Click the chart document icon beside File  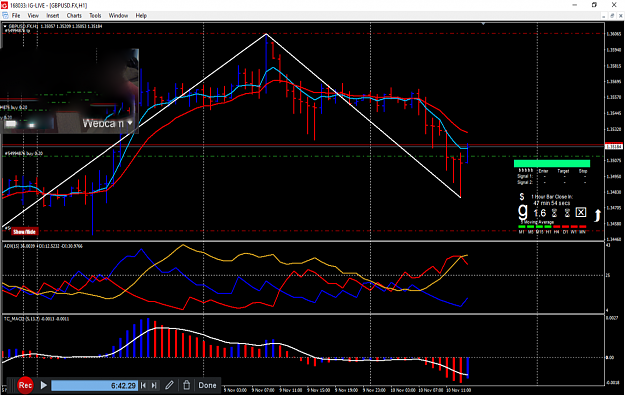click(x=5, y=16)
